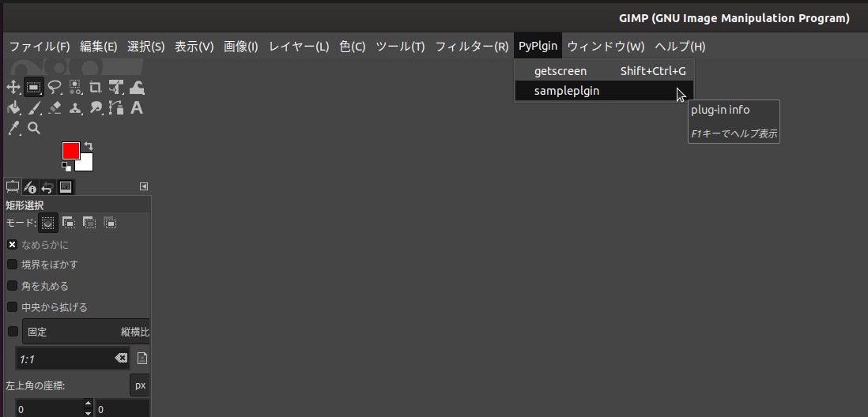Set selection mode to Intersect
The width and height of the screenshot is (868, 417).
110,223
